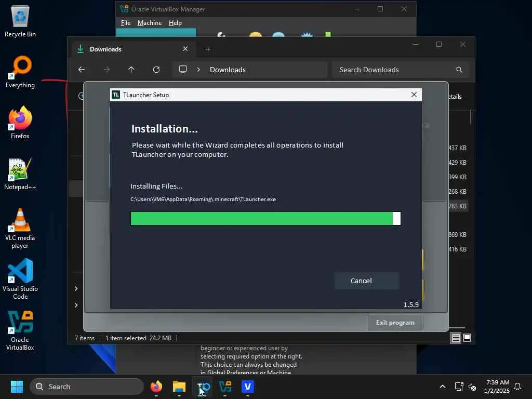This screenshot has width=532, height=399.
Task: Go forward in File Explorer
Action: pyautogui.click(x=107, y=70)
